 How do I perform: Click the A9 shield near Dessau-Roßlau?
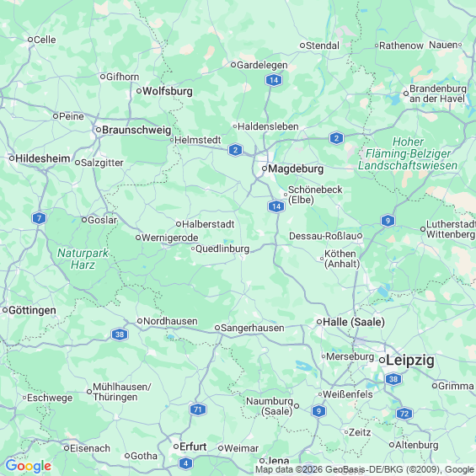388,221
